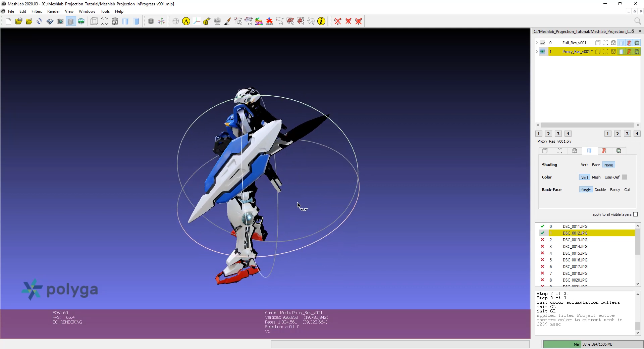The width and height of the screenshot is (644, 349).
Task: Select the DSC_0017.JPG raster row
Action: click(x=585, y=267)
